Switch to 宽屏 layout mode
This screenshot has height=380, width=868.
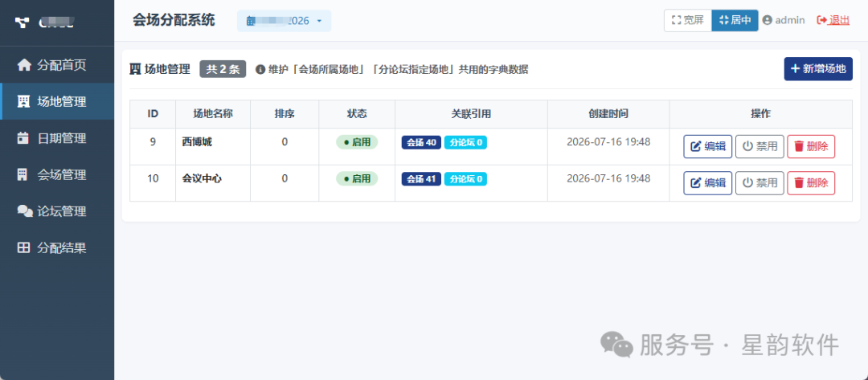[x=687, y=20]
